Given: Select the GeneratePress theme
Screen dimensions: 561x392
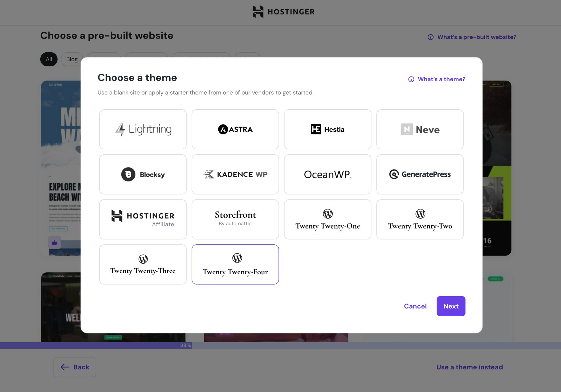Looking at the screenshot, I should point(420,174).
